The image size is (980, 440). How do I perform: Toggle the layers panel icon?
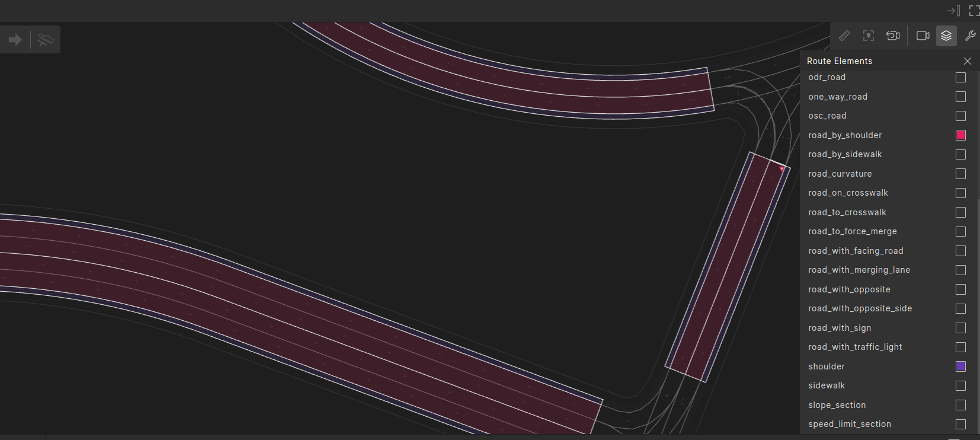click(946, 36)
